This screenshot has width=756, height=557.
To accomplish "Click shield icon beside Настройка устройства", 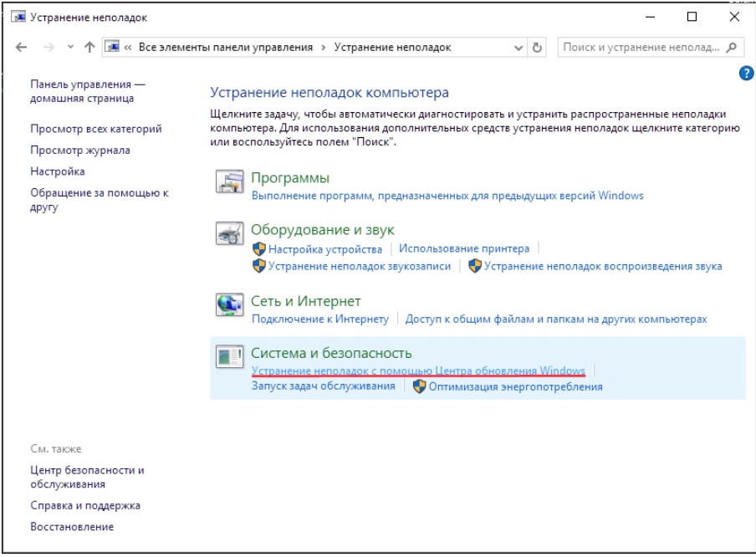I will 259,249.
